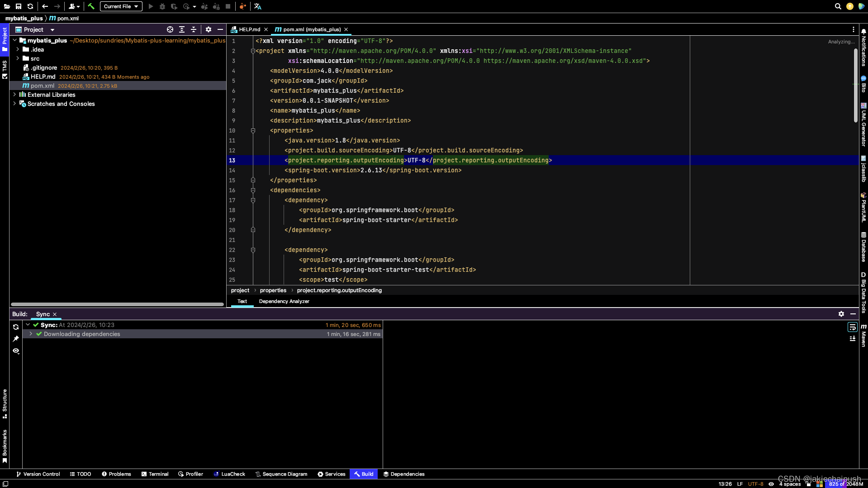Screen dimensions: 868x488
Task: Open Project panel gear options
Action: click(x=209, y=29)
